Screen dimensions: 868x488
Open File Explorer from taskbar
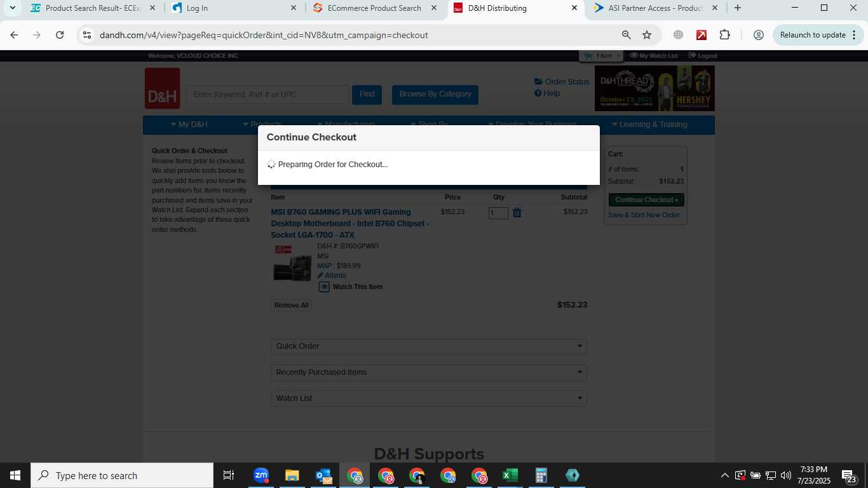coord(292,475)
